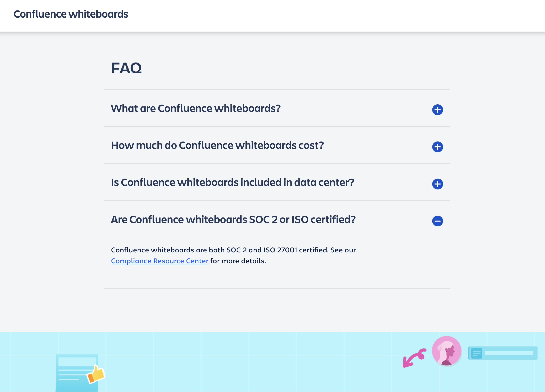545x392 pixels.
Task: Click the white bar in the blue comment card
Action: point(509,353)
